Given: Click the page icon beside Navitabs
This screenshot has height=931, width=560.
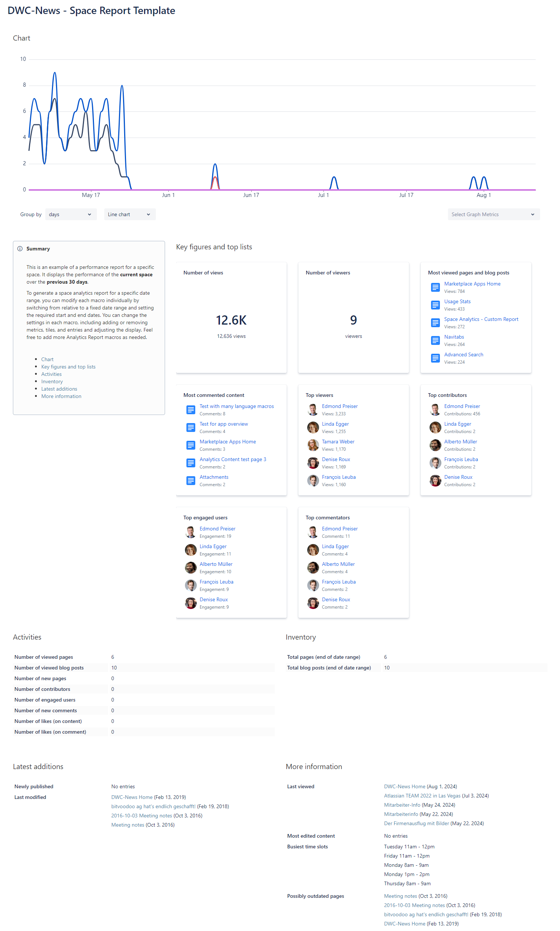Looking at the screenshot, I should (x=435, y=340).
